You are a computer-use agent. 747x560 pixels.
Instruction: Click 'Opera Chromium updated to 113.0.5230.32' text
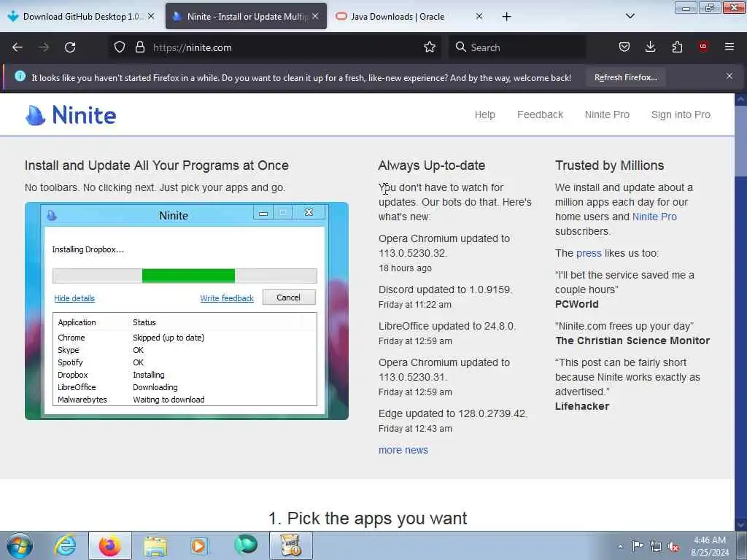click(444, 246)
